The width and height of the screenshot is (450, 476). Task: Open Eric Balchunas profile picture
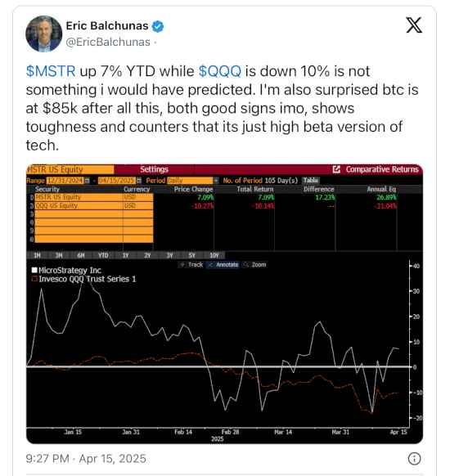pyautogui.click(x=44, y=34)
